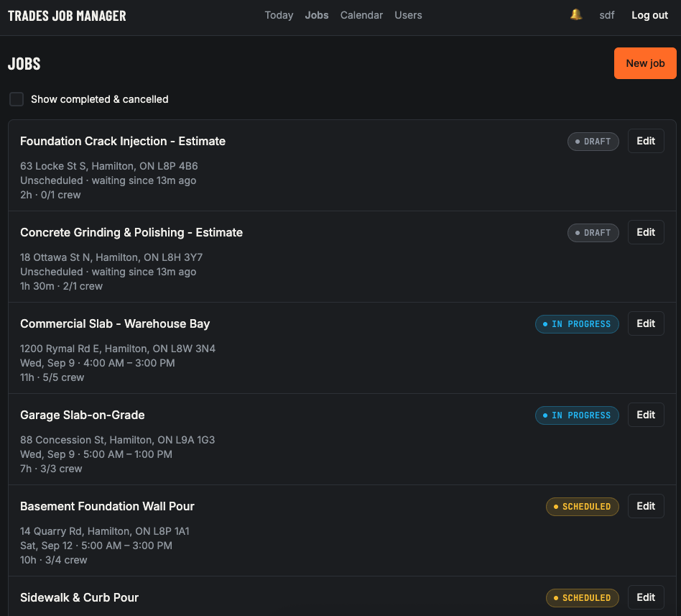Open the Users section
Image resolution: width=681 pixels, height=616 pixels.
click(x=408, y=15)
